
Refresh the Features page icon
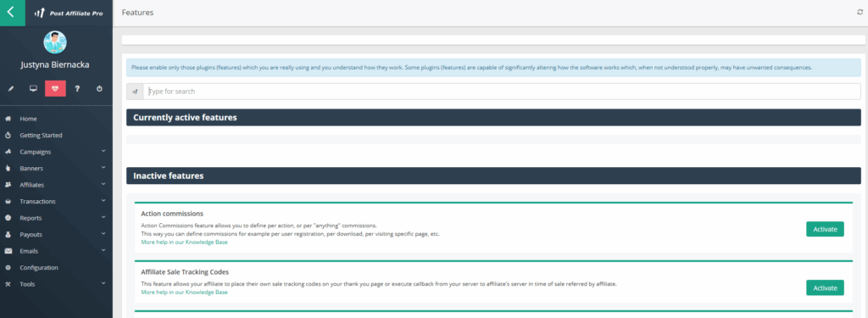coord(860,12)
